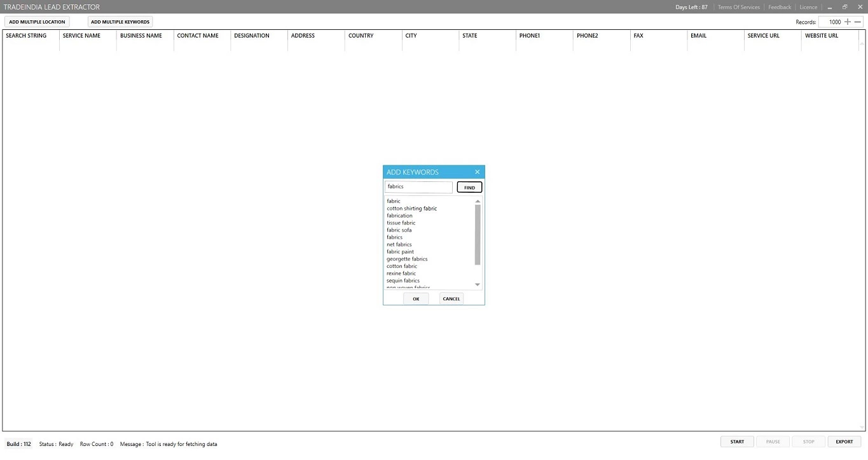Open Add Multiple Keywords

pyautogui.click(x=120, y=22)
